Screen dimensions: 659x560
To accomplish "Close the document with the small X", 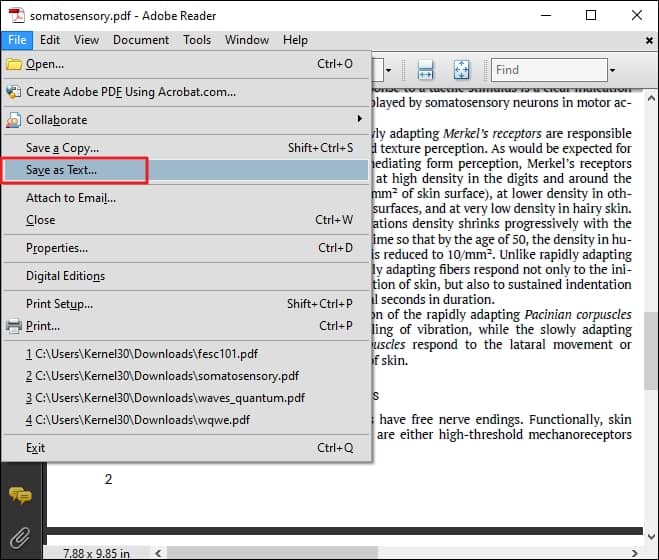I will coord(649,40).
